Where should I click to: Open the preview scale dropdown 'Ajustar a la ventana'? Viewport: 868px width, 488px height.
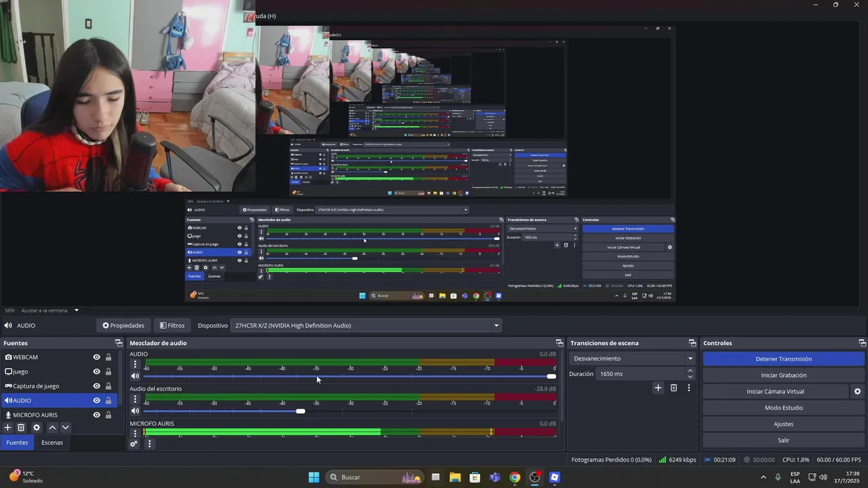tap(50, 310)
